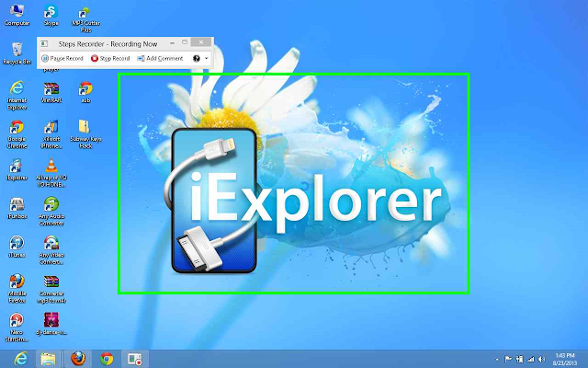
Task: Select the WinRAR desktop shortcut
Action: (x=51, y=92)
